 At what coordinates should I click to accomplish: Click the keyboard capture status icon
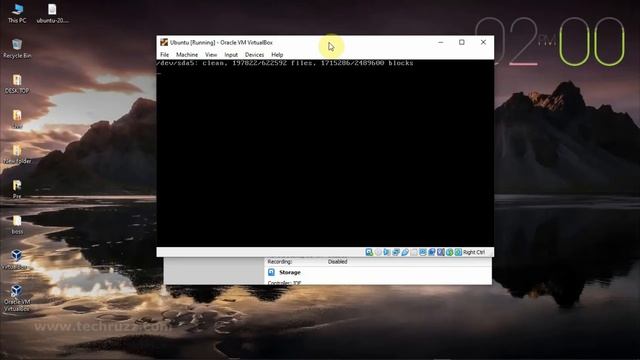458,252
